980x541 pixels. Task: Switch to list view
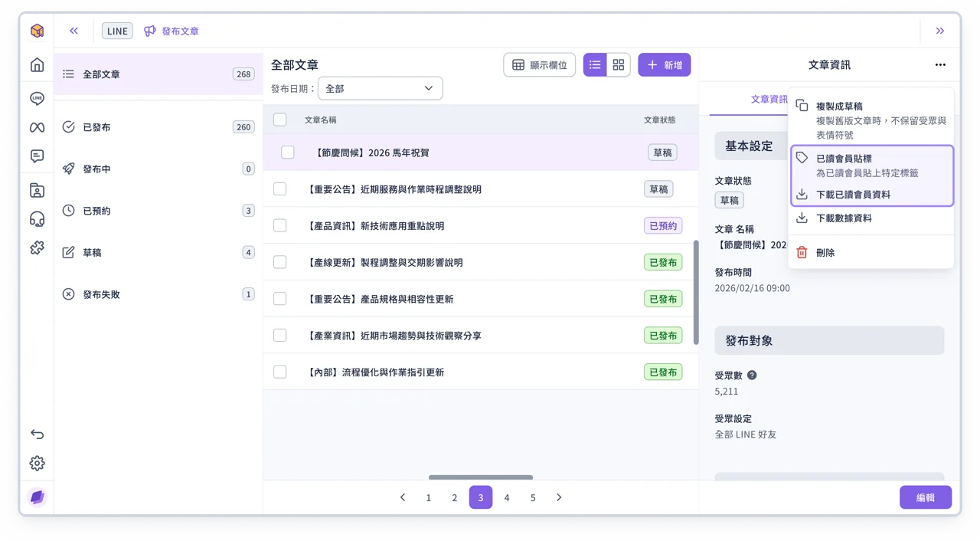point(595,65)
